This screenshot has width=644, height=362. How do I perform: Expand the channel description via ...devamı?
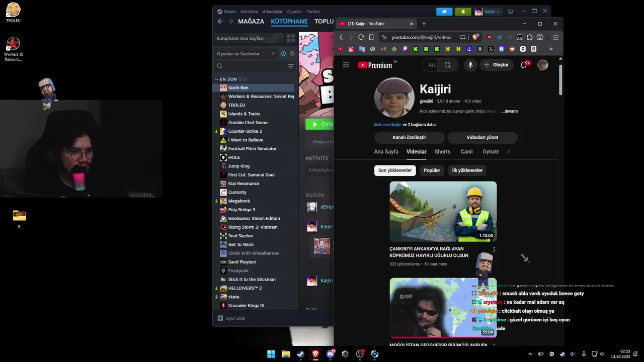pyautogui.click(x=509, y=111)
